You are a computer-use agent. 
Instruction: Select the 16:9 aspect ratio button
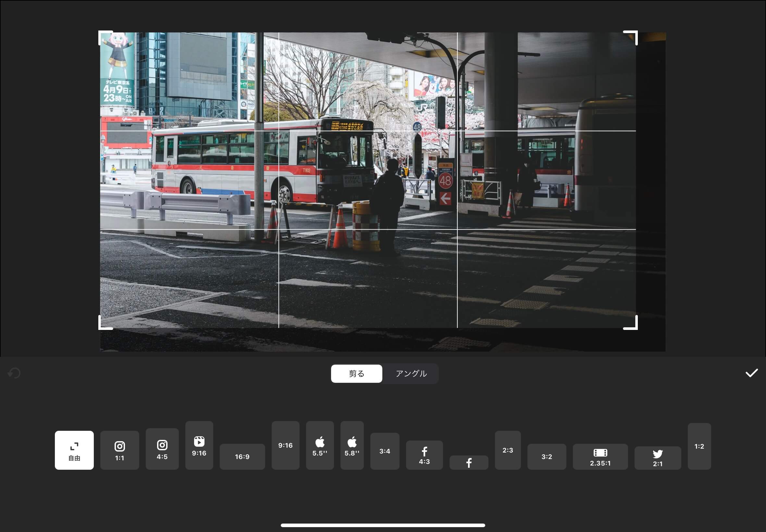point(242,456)
